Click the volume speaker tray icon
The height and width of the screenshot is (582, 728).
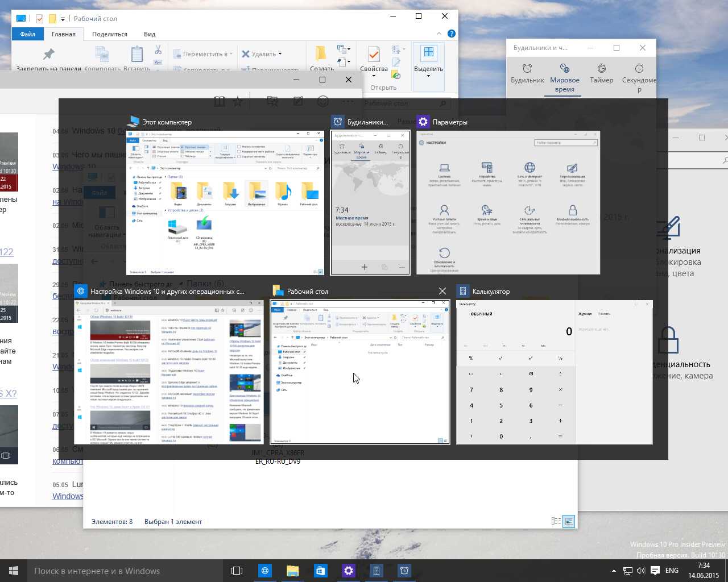(641, 571)
